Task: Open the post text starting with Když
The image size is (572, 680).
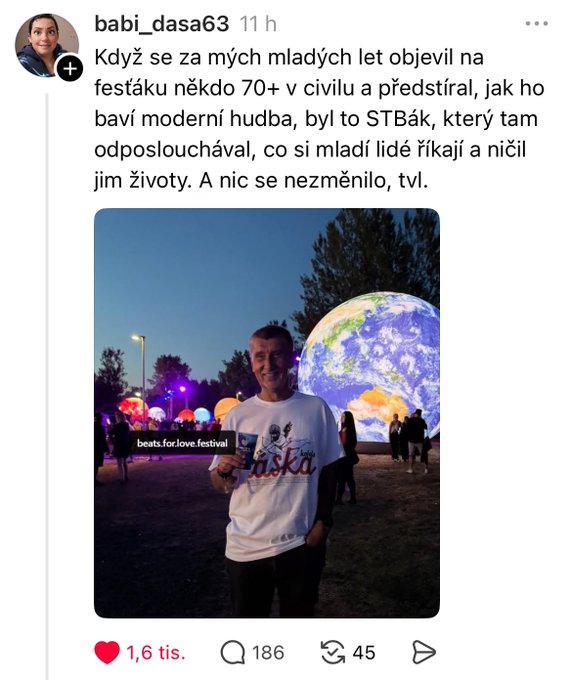Action: tap(319, 119)
